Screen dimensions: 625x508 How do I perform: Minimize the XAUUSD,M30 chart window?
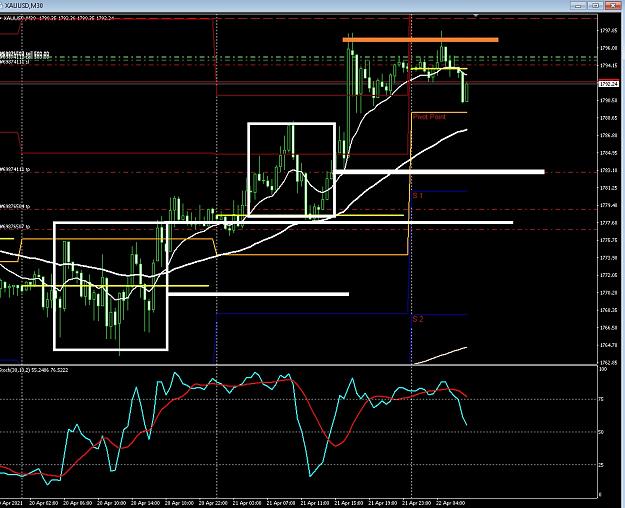click(x=578, y=6)
